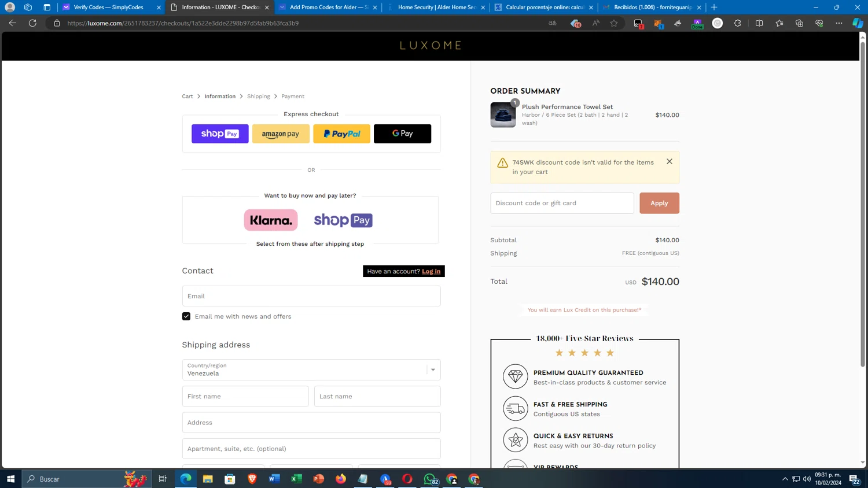
Task: Click the Klarna pay later logo
Action: click(x=271, y=220)
